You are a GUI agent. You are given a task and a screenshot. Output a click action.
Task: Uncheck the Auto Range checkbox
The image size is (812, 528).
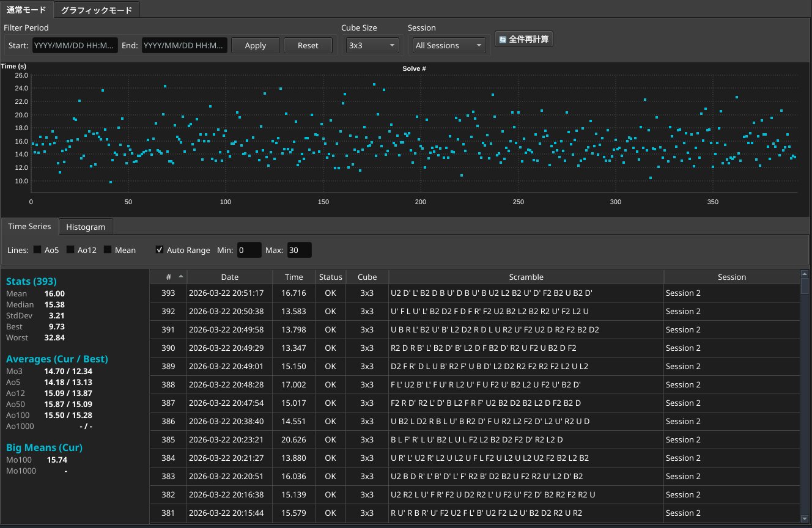[160, 249]
